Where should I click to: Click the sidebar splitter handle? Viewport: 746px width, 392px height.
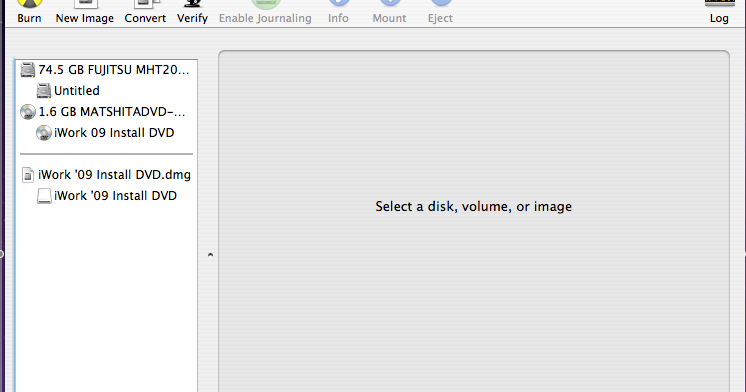click(x=210, y=255)
